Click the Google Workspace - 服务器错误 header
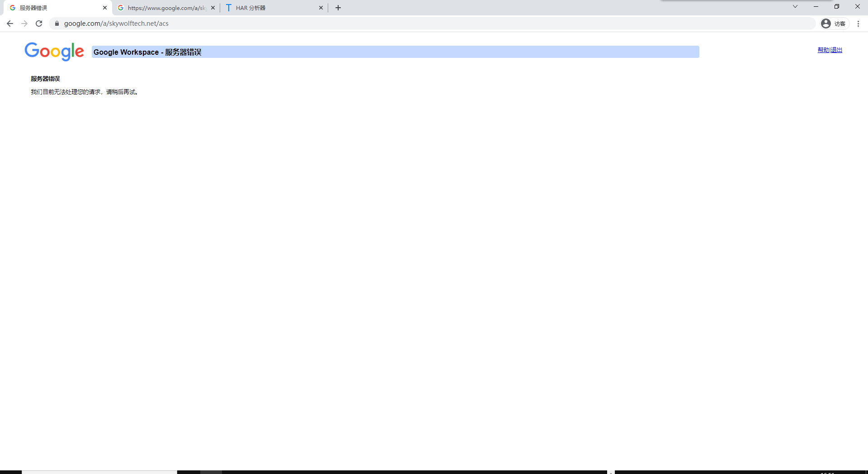Screen dimensions: 868x474 point(396,52)
